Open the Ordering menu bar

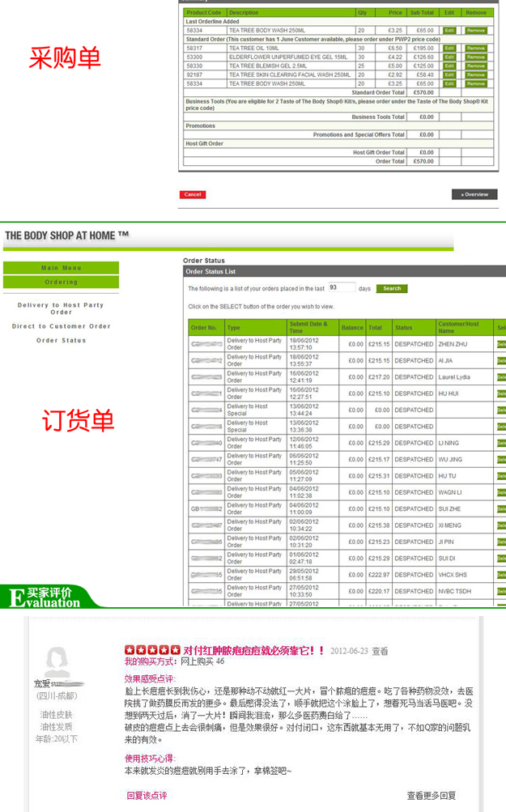tap(62, 283)
